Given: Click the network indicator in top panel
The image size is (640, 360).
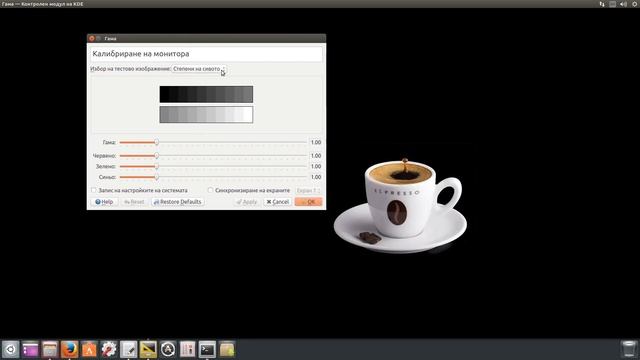Looking at the screenshot, I should coord(602,4).
